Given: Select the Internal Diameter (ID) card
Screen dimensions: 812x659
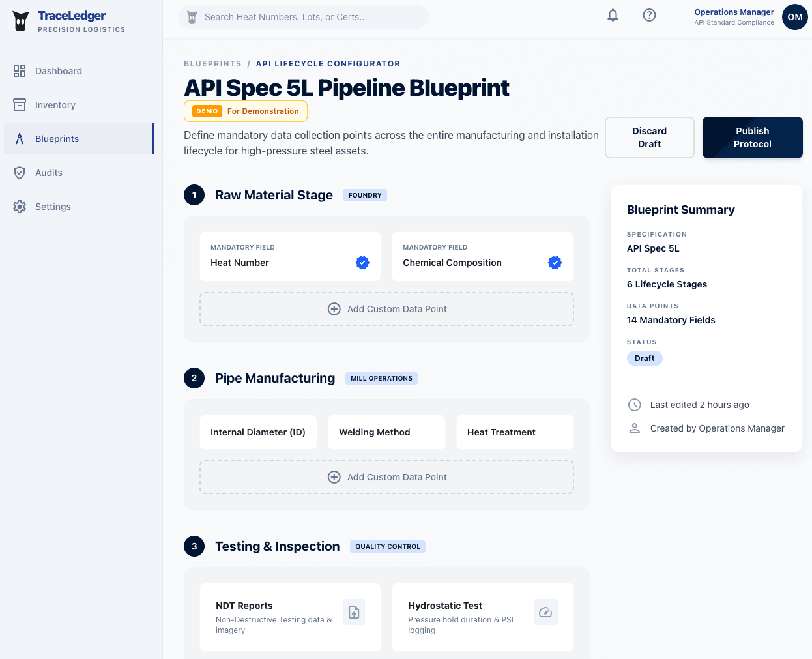Looking at the screenshot, I should pos(258,432).
